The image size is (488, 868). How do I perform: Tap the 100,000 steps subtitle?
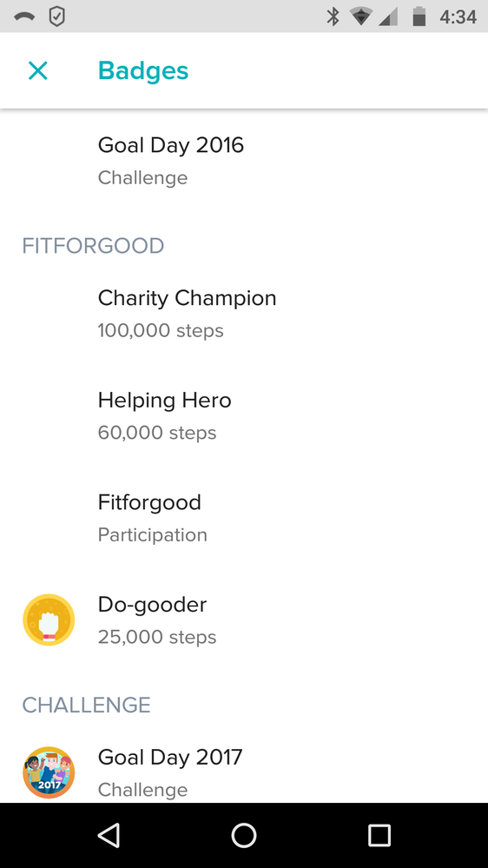161,330
